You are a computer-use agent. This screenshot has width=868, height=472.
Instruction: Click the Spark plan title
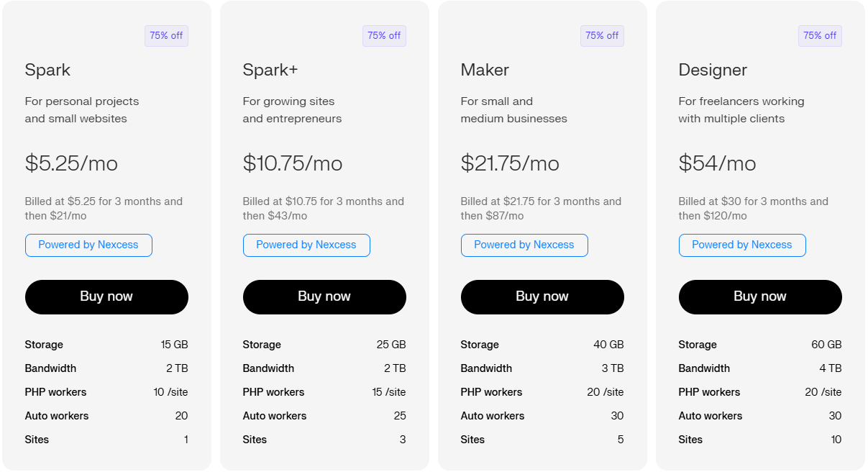click(x=47, y=70)
